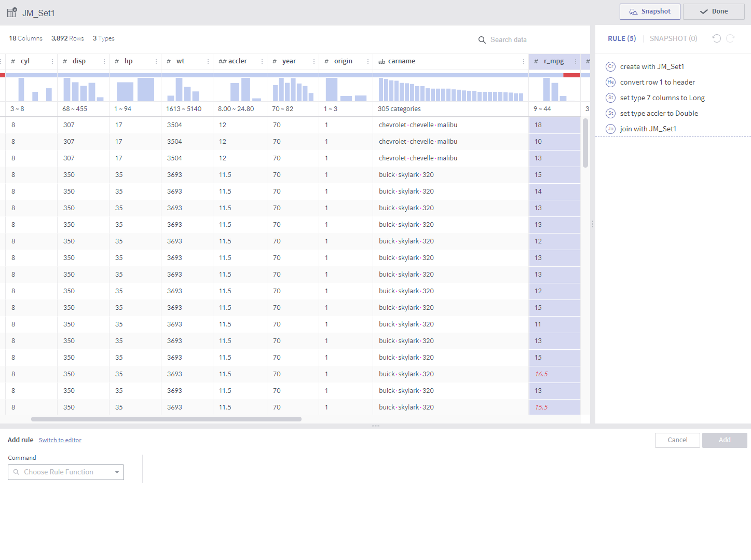Switch to the SNAPSHOT (0) tab
This screenshot has height=560, width=751.
673,38
